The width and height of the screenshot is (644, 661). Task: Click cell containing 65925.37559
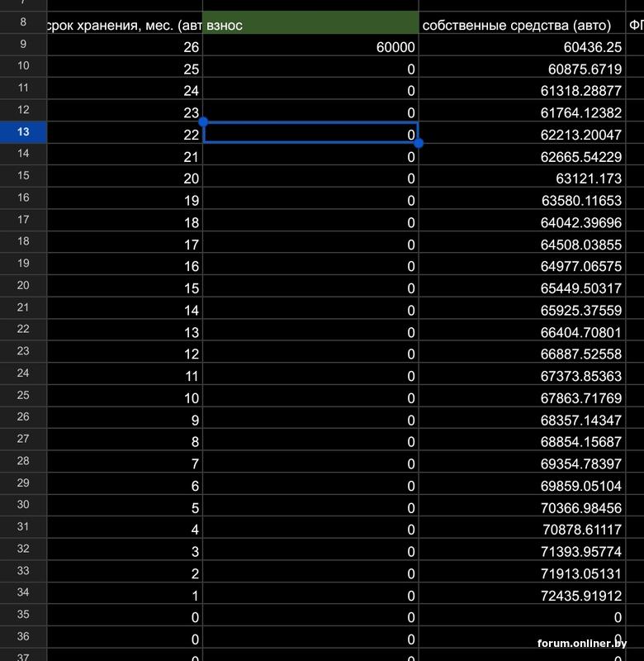click(522, 307)
